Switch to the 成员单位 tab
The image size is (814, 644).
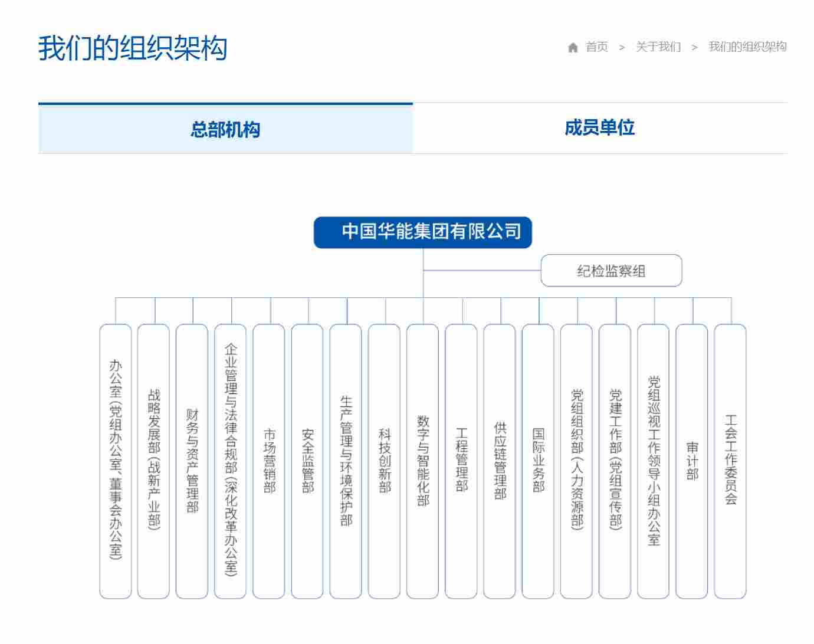coord(600,129)
